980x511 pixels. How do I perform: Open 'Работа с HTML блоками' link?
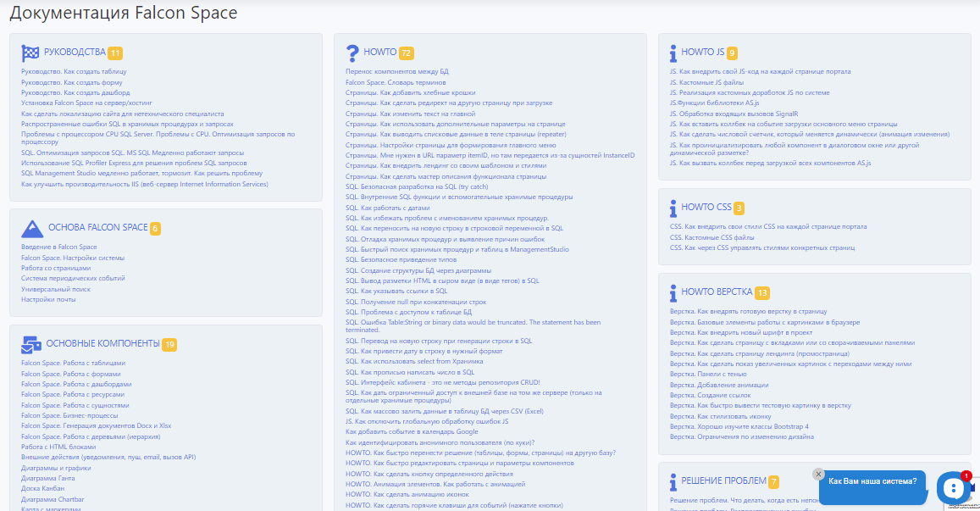tap(58, 447)
